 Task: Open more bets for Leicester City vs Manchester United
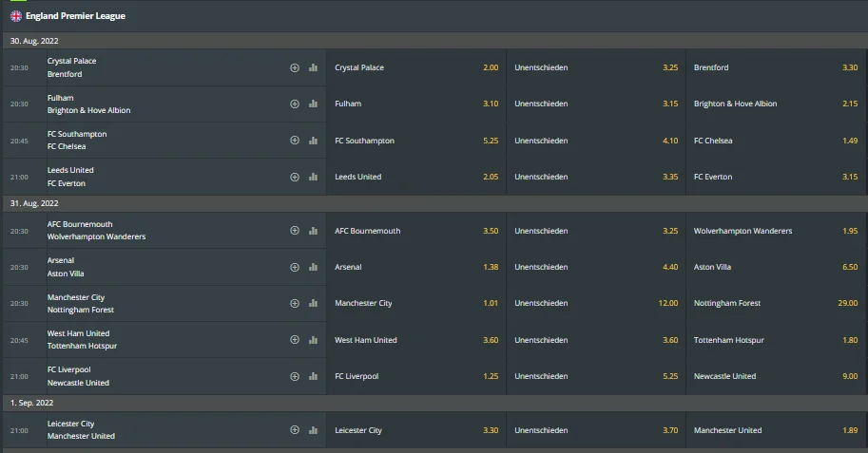(295, 430)
